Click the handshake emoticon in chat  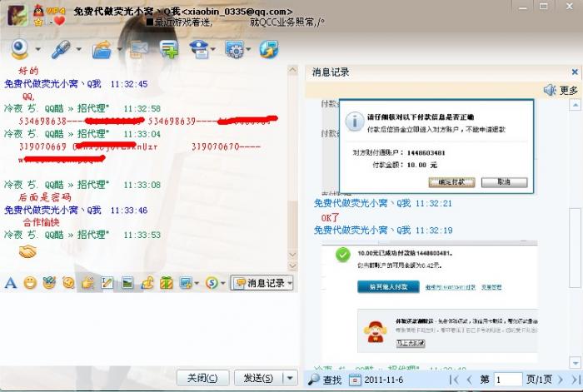pyautogui.click(x=27, y=251)
